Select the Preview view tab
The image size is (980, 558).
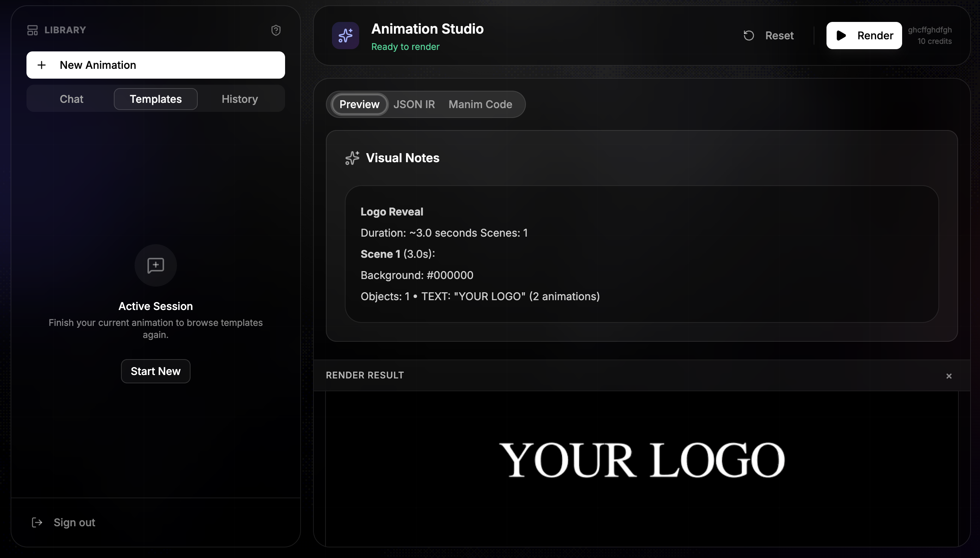(359, 104)
